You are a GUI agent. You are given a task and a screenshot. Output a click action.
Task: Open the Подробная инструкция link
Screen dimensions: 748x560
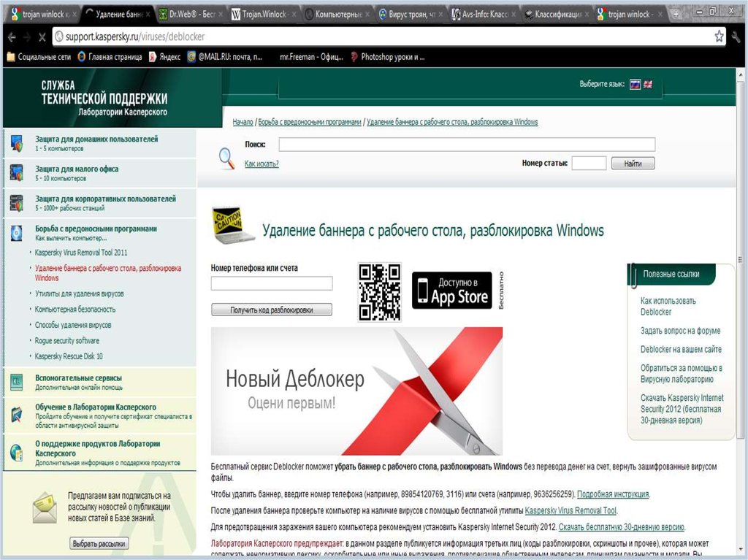point(613,494)
